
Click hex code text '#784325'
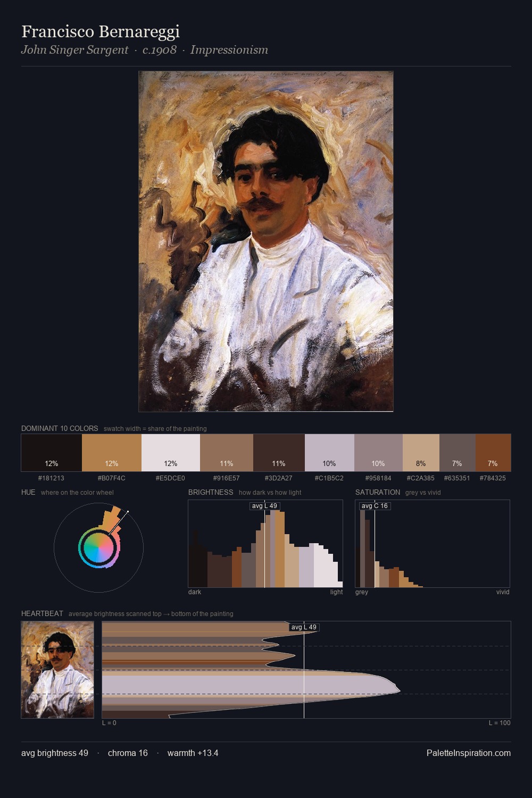493,478
